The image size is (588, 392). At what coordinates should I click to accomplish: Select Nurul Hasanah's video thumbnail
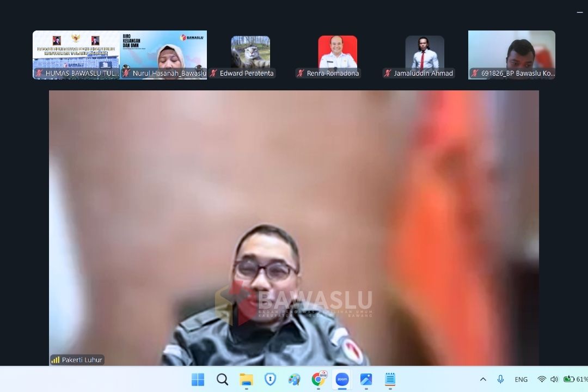[x=163, y=55]
